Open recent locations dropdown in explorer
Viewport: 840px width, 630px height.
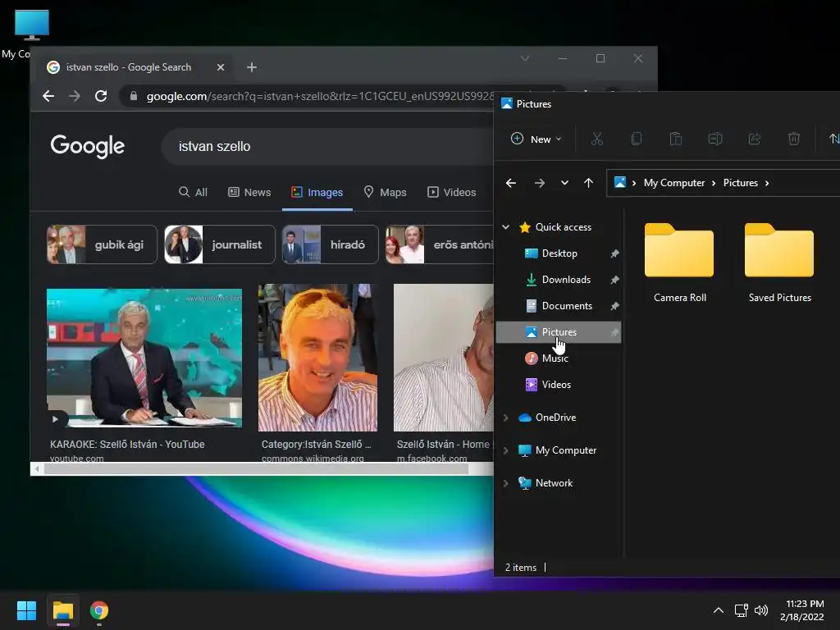(x=564, y=183)
